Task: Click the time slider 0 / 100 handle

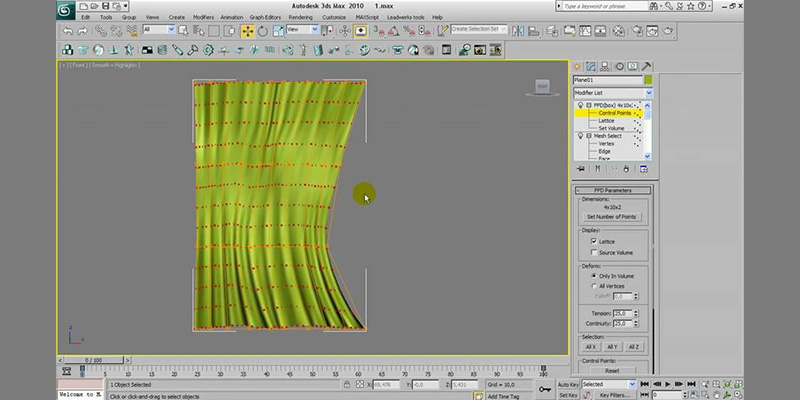Action: [93, 360]
